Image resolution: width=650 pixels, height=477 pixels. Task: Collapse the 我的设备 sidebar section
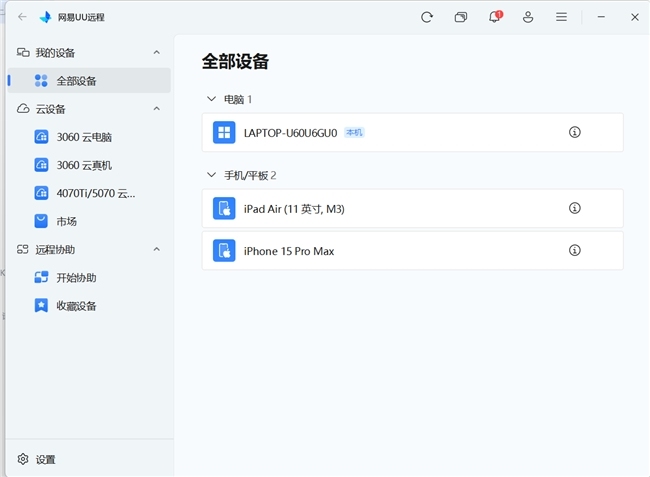156,52
